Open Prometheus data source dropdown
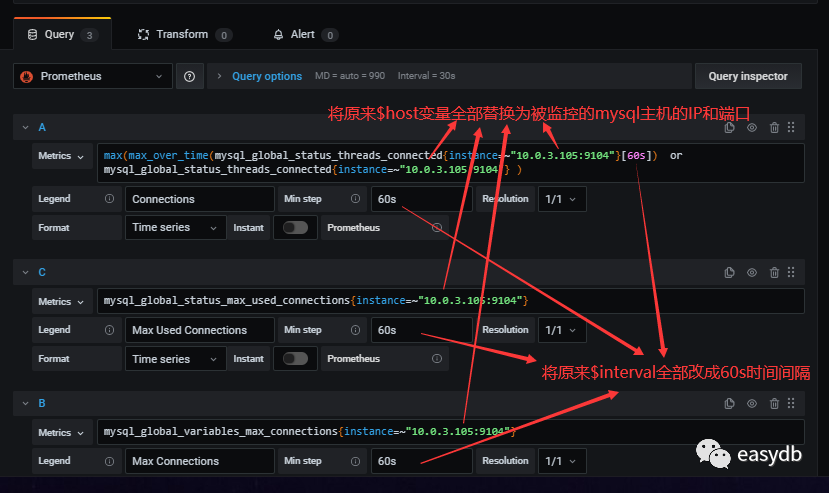Screen dimensions: 829x493 click(x=93, y=76)
